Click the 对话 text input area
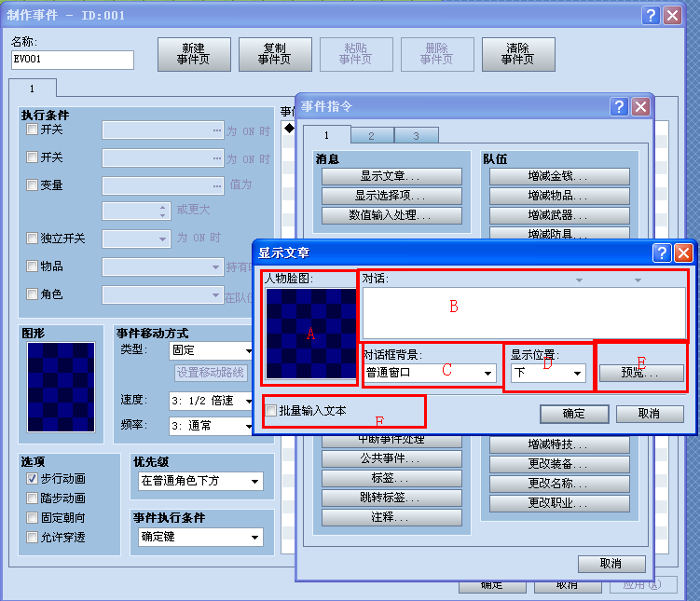 click(x=524, y=313)
